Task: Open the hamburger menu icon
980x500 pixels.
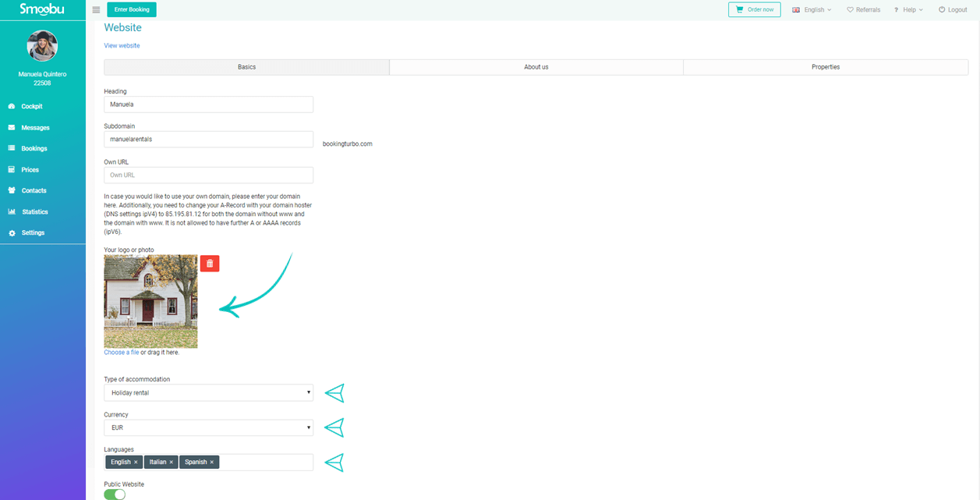Action: pos(96,10)
